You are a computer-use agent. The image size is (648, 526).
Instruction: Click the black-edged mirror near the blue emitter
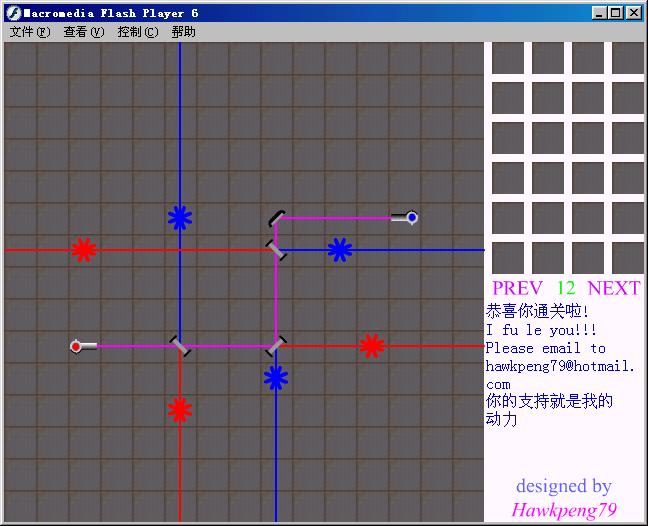(276, 218)
